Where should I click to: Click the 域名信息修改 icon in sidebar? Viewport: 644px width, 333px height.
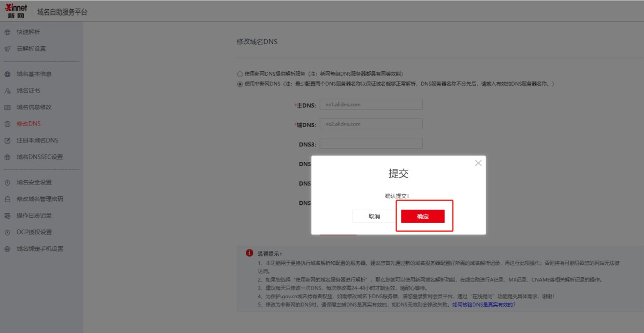coord(8,107)
